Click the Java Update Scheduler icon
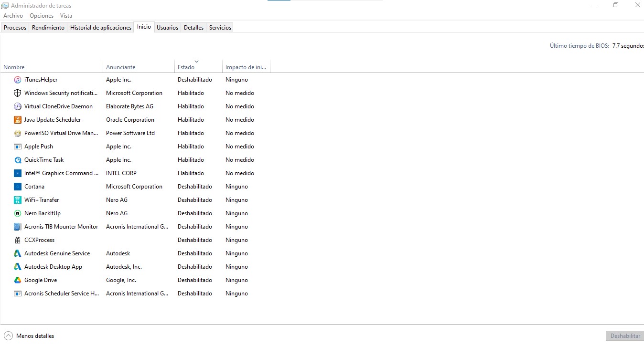Image resolution: width=644 pixels, height=346 pixels. point(18,120)
